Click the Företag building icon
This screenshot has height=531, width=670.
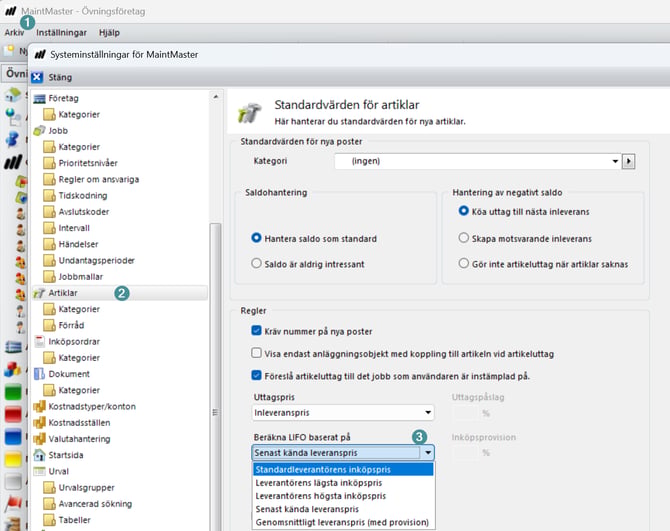click(x=39, y=99)
